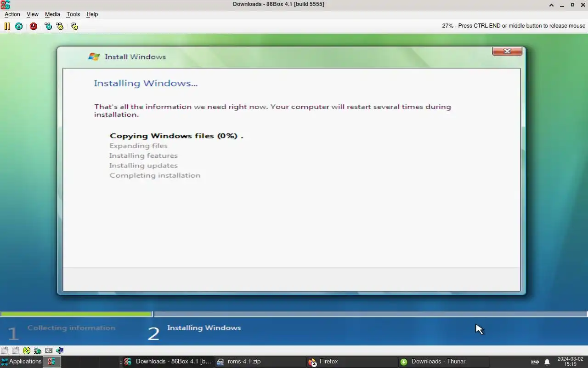Click the hard disk status bar icon
This screenshot has width=588, height=368.
[38, 351]
